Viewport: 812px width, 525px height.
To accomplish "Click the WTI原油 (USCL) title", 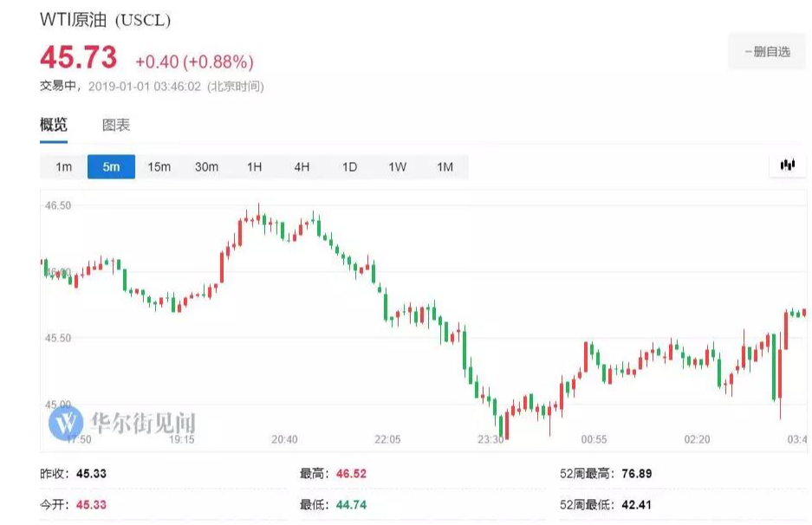I will [x=105, y=20].
